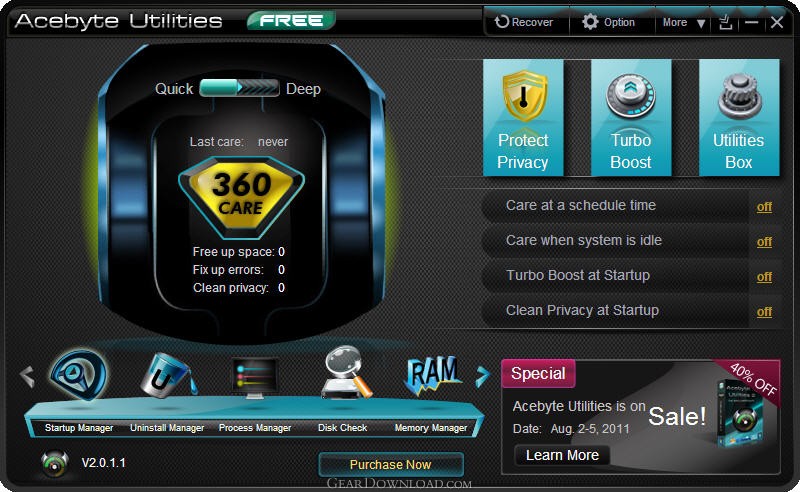Click the Process Manager label
800x492 pixels.
tap(255, 428)
